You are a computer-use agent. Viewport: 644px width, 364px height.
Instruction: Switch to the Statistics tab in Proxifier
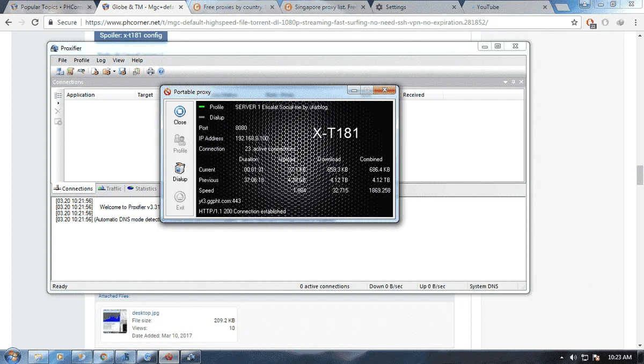point(142,188)
